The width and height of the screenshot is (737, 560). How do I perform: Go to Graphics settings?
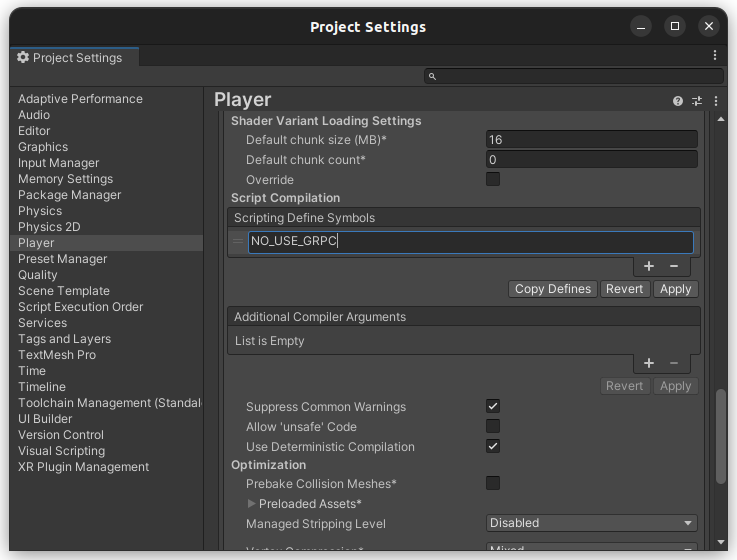[x=43, y=147]
